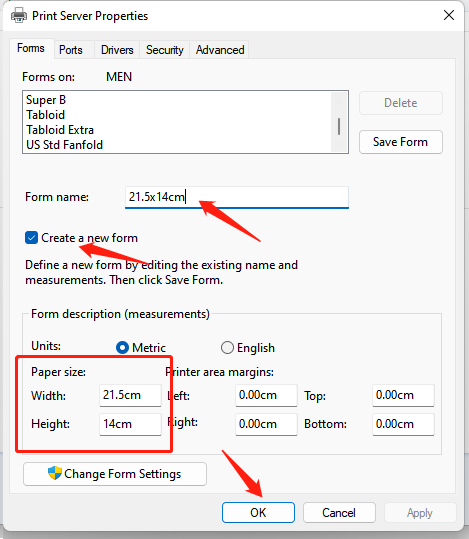Select the Metric units radio button
This screenshot has width=469, height=539.
[122, 348]
